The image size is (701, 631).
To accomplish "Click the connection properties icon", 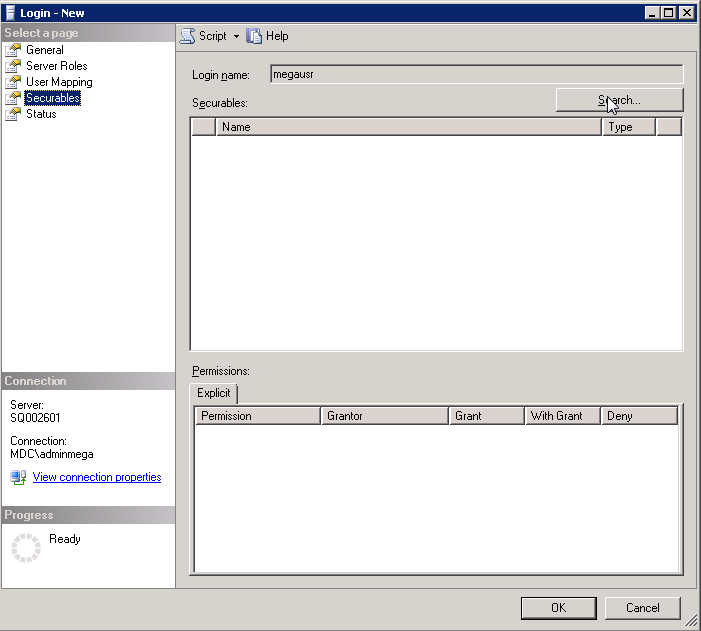I will [18, 478].
